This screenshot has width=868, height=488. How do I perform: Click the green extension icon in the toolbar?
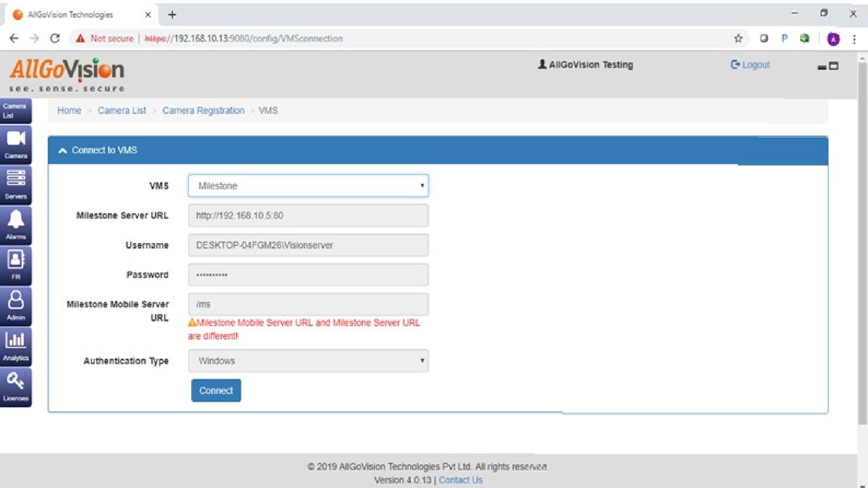[x=805, y=38]
